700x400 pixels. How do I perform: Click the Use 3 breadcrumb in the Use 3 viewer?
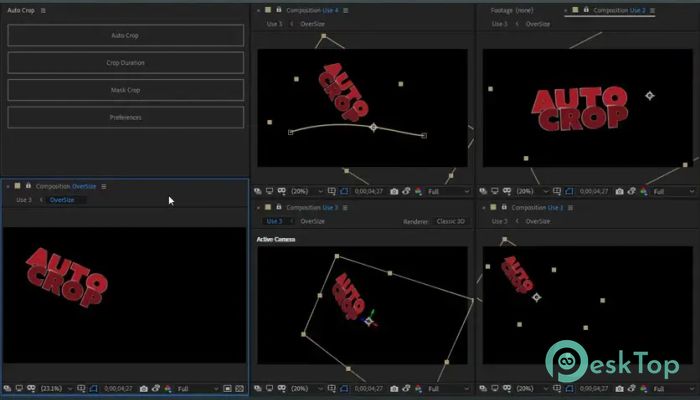click(x=275, y=221)
